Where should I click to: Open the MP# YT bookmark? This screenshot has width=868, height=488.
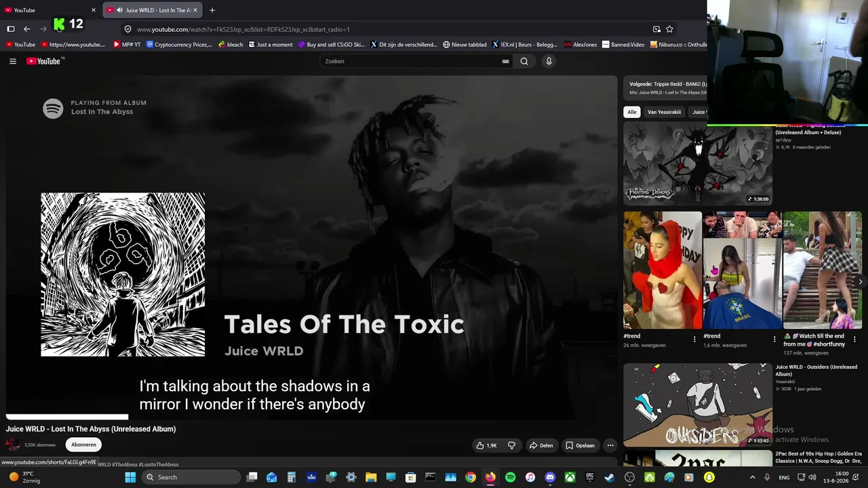coord(127,45)
